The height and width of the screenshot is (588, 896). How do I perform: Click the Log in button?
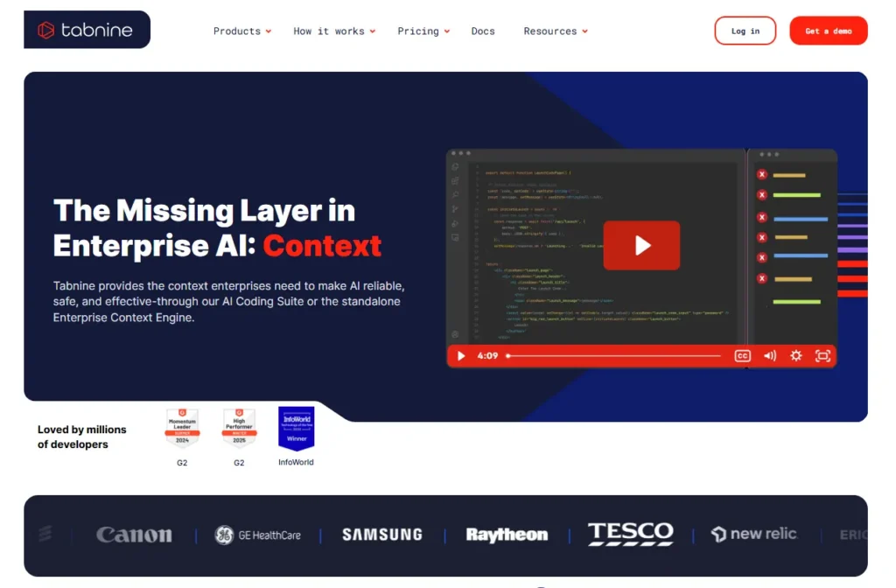coord(745,31)
